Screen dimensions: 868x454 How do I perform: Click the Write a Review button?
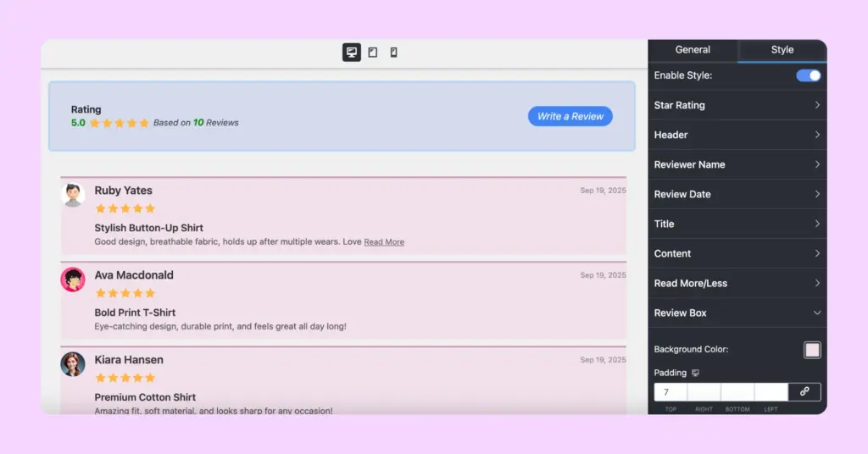point(570,116)
